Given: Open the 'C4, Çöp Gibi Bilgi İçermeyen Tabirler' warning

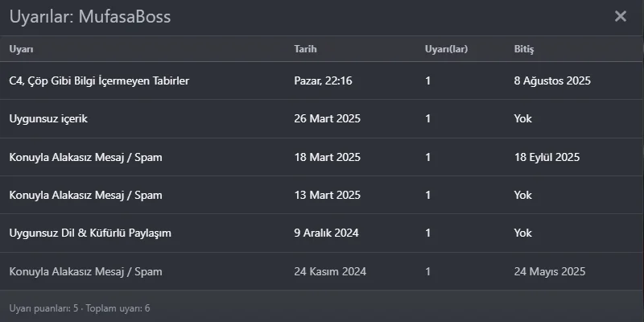Looking at the screenshot, I should (99, 81).
